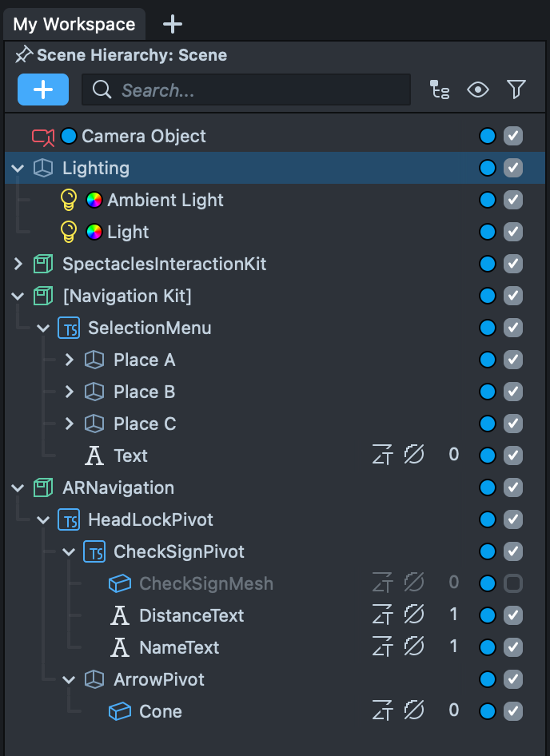Viewport: 550px width, 756px height.
Task: Open the filter funnel icon
Action: coord(516,90)
